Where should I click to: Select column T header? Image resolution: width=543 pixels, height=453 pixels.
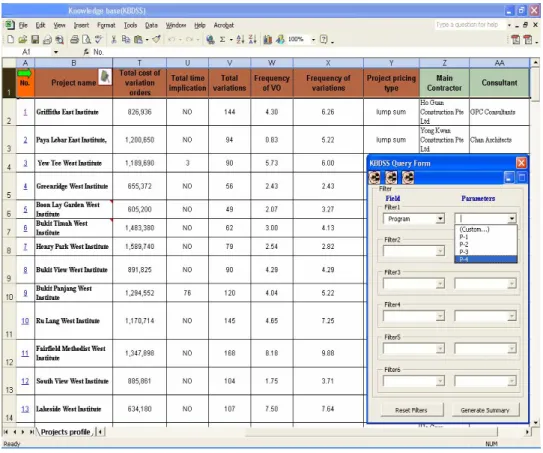[x=140, y=63]
